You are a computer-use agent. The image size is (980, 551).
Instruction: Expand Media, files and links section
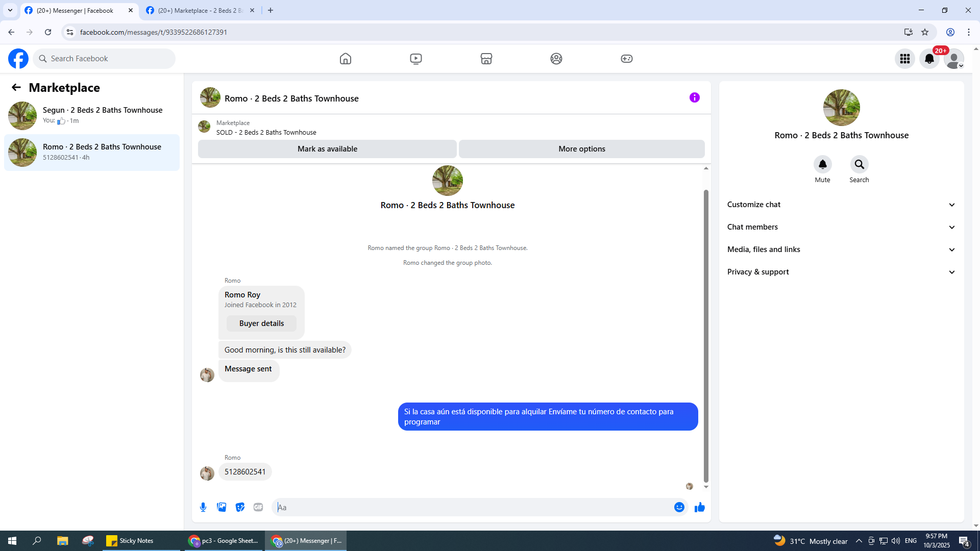click(841, 249)
